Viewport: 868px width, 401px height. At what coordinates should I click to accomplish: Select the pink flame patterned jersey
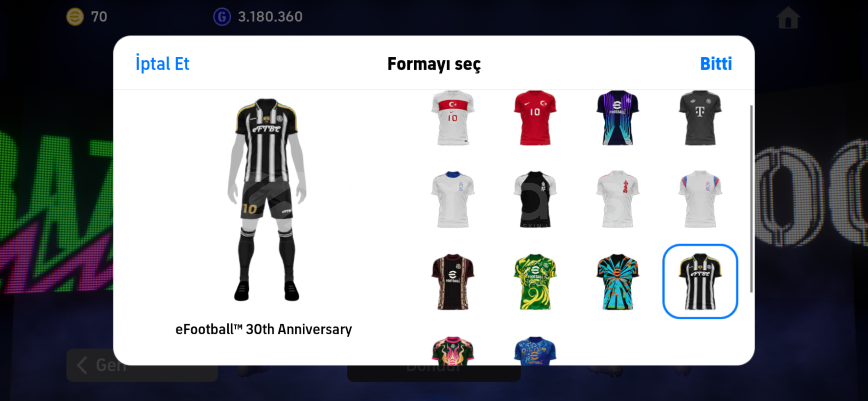coord(452,351)
